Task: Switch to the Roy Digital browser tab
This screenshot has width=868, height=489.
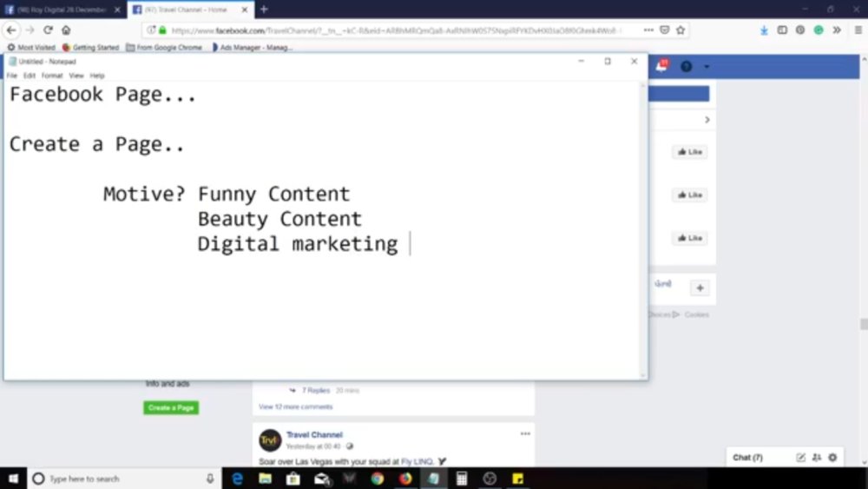Action: [x=62, y=10]
